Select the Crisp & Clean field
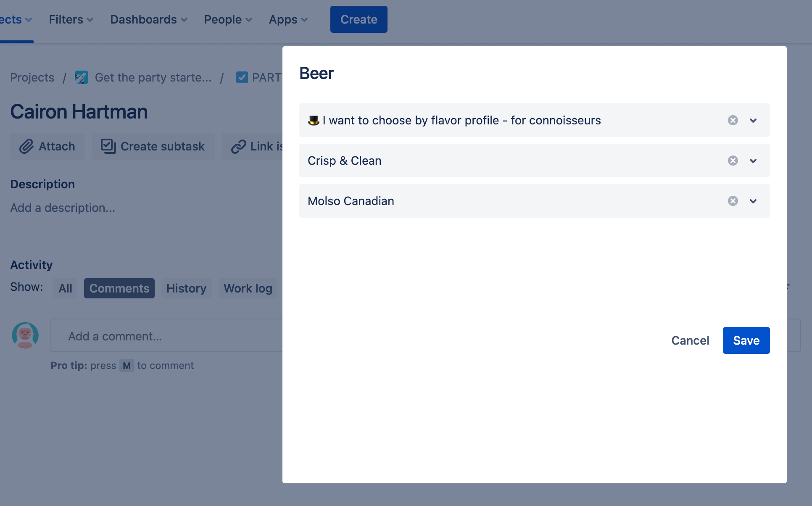The width and height of the screenshot is (812, 506). 535,161
